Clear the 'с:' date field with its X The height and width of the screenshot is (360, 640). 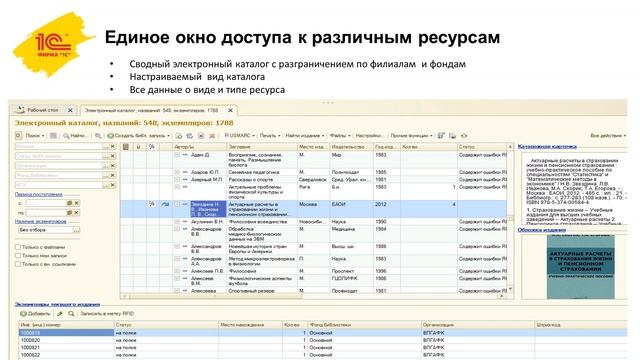(x=76, y=203)
